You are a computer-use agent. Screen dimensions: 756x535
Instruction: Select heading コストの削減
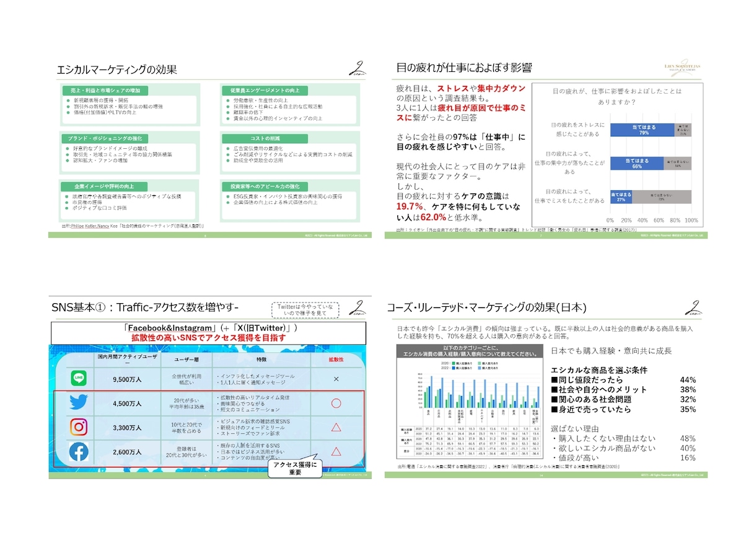point(266,138)
